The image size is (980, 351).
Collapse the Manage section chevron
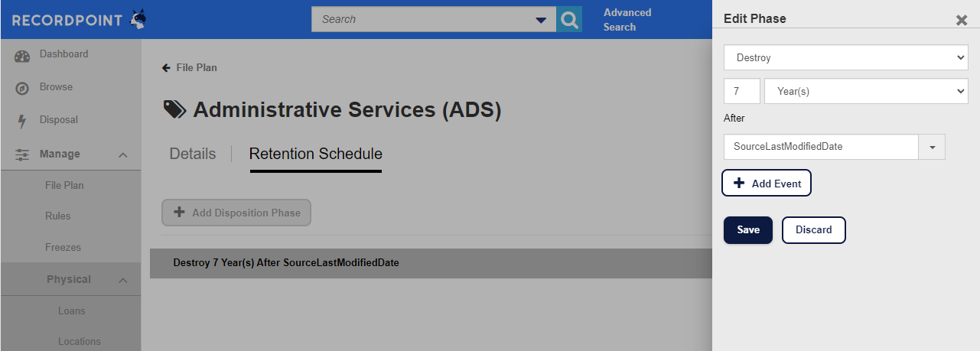[123, 155]
